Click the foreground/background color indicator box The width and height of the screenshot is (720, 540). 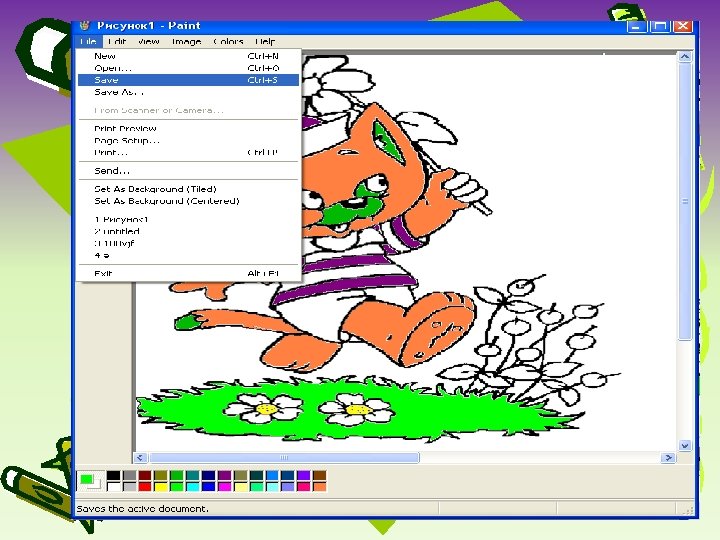coord(90,481)
